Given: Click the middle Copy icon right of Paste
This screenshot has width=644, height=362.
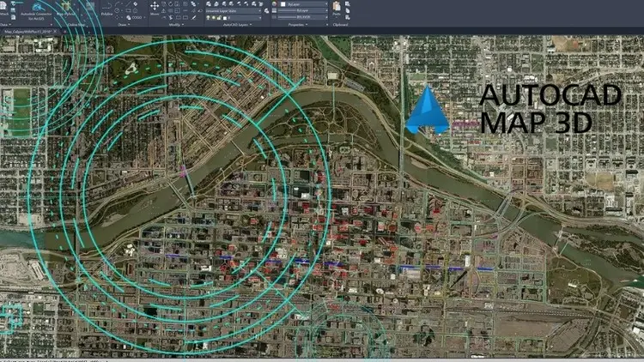Looking at the screenshot, I should click(348, 10).
